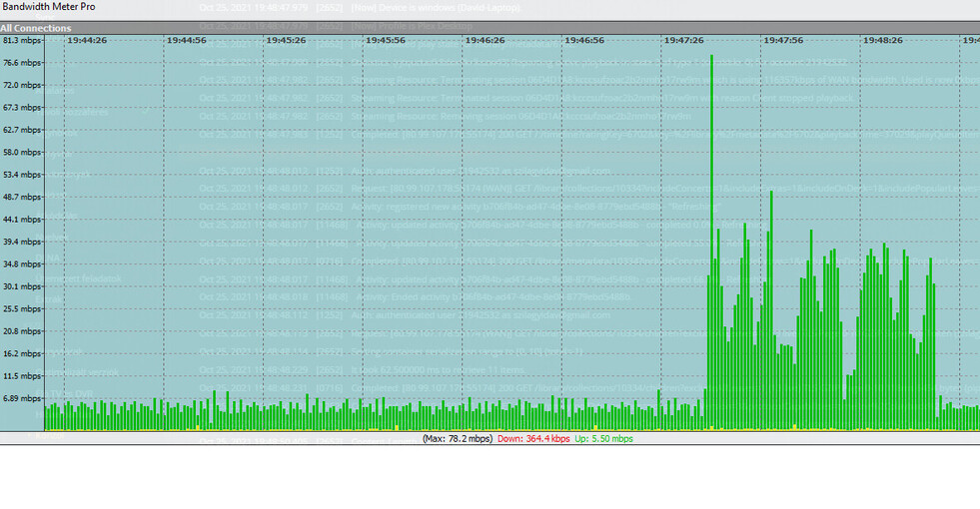The width and height of the screenshot is (980, 509).
Task: Click the 11.5 mbps axis label
Action: click(x=22, y=376)
